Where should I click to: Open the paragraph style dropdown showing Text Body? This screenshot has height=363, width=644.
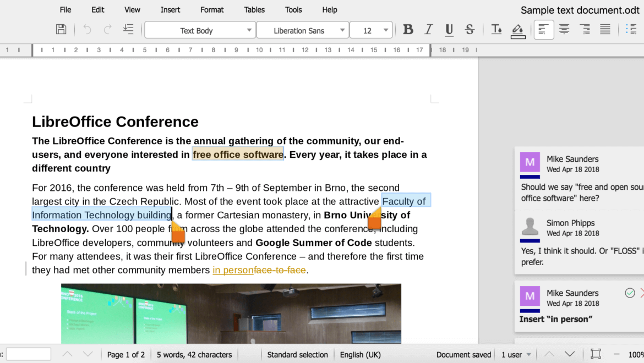[x=199, y=30]
